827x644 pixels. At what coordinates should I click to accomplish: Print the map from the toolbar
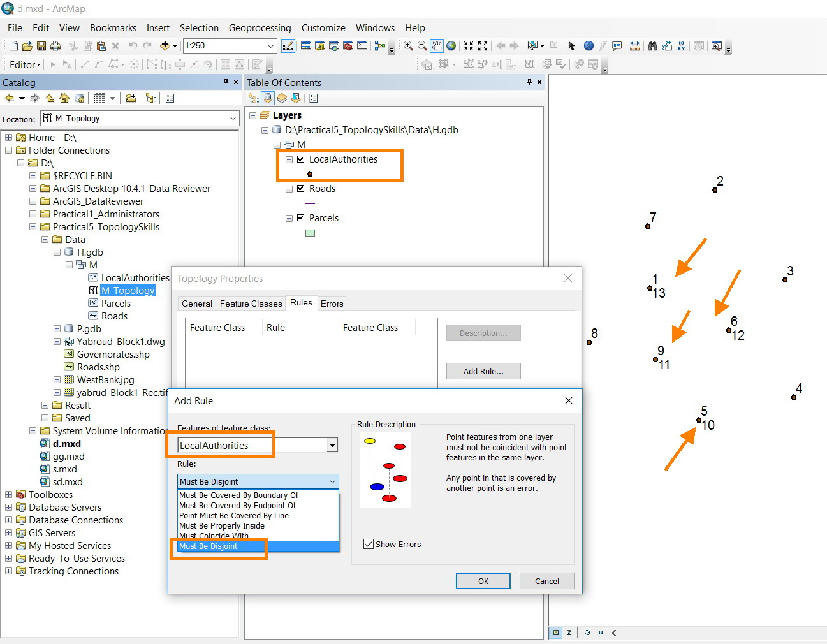55,46
